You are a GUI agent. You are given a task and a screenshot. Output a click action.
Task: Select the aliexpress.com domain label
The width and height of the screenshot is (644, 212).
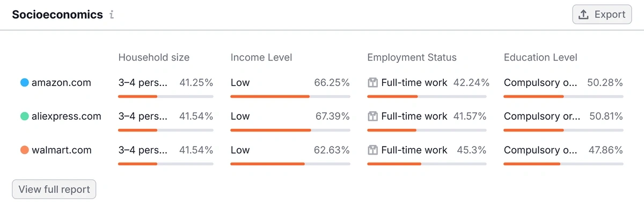point(66,116)
